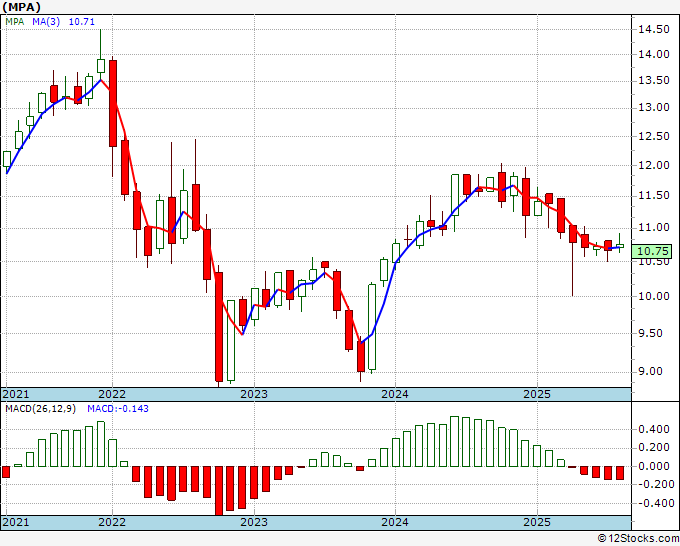Click the 11.00 price axis label
The image size is (680, 546).
654,228
